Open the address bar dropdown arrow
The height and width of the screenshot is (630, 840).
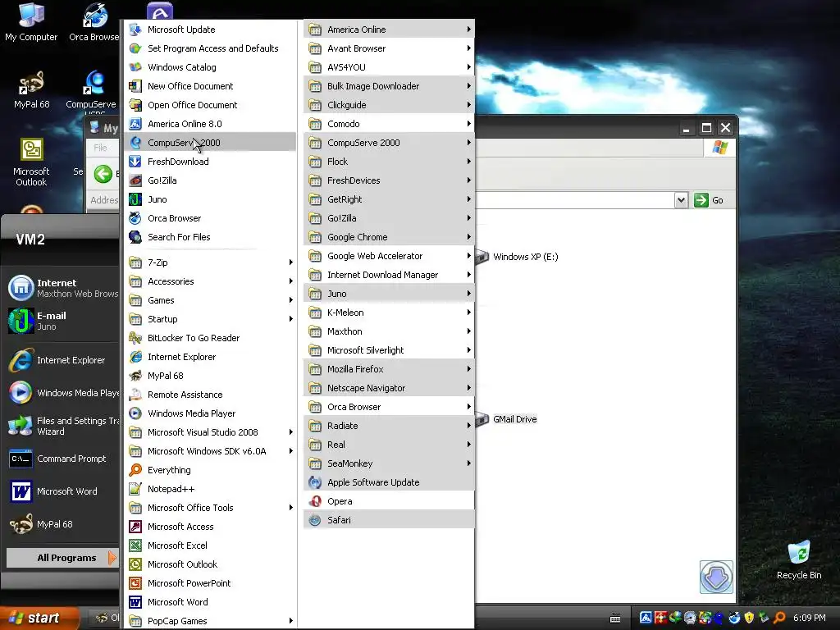(681, 200)
